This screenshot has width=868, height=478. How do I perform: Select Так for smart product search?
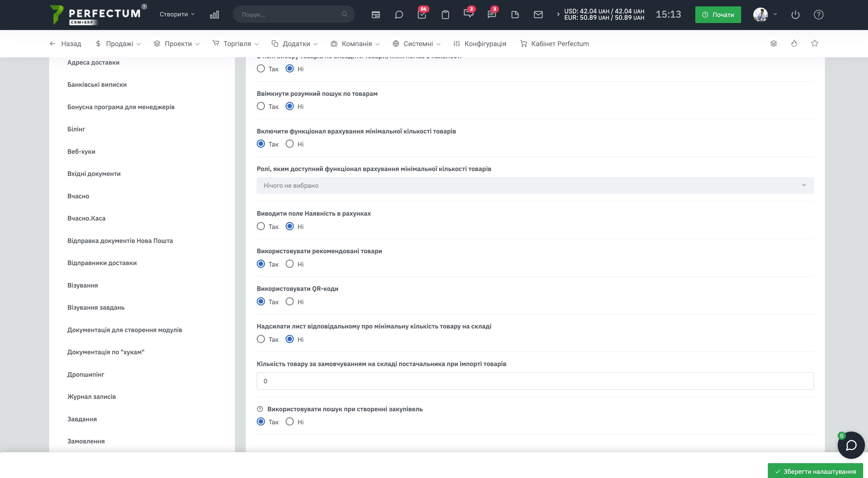[261, 106]
